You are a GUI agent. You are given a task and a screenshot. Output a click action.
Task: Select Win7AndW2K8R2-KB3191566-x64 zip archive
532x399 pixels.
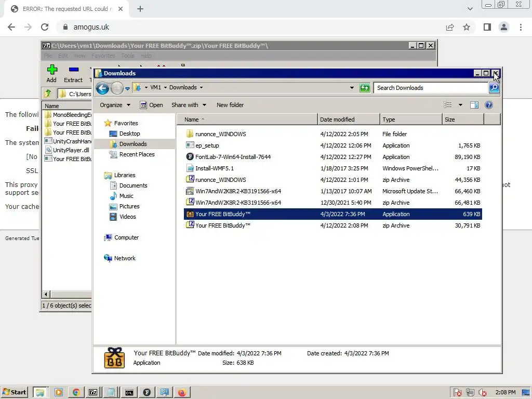tap(333, 203)
